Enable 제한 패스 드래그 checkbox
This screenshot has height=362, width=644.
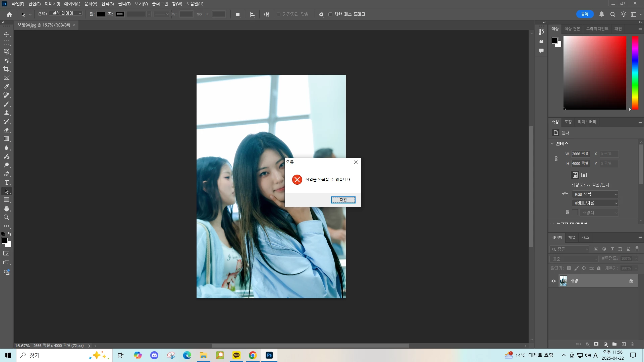(330, 14)
